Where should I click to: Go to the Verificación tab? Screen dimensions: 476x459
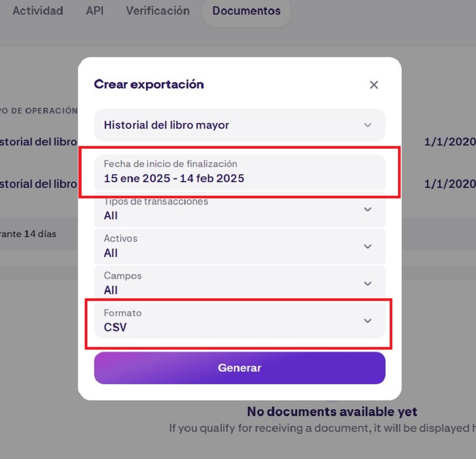(157, 10)
